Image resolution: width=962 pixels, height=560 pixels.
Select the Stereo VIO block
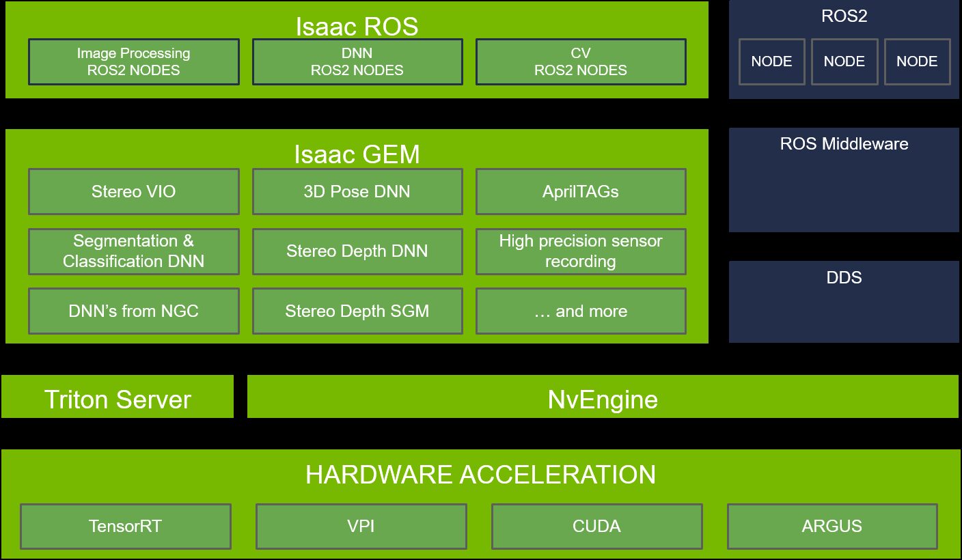point(133,191)
